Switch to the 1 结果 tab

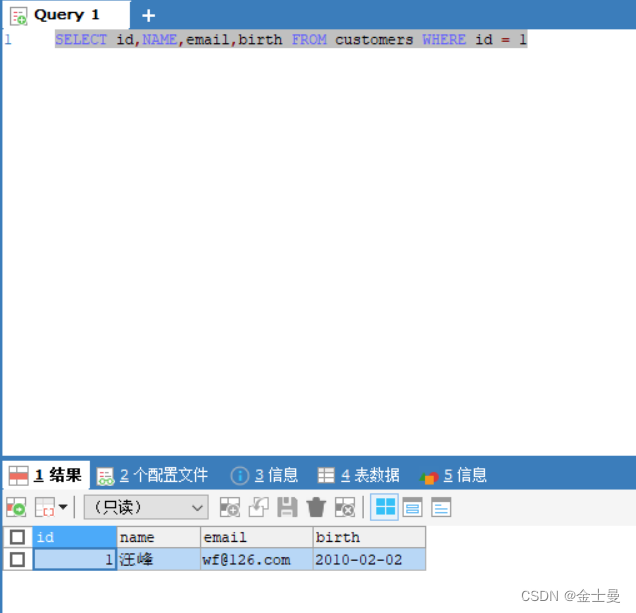tap(47, 475)
